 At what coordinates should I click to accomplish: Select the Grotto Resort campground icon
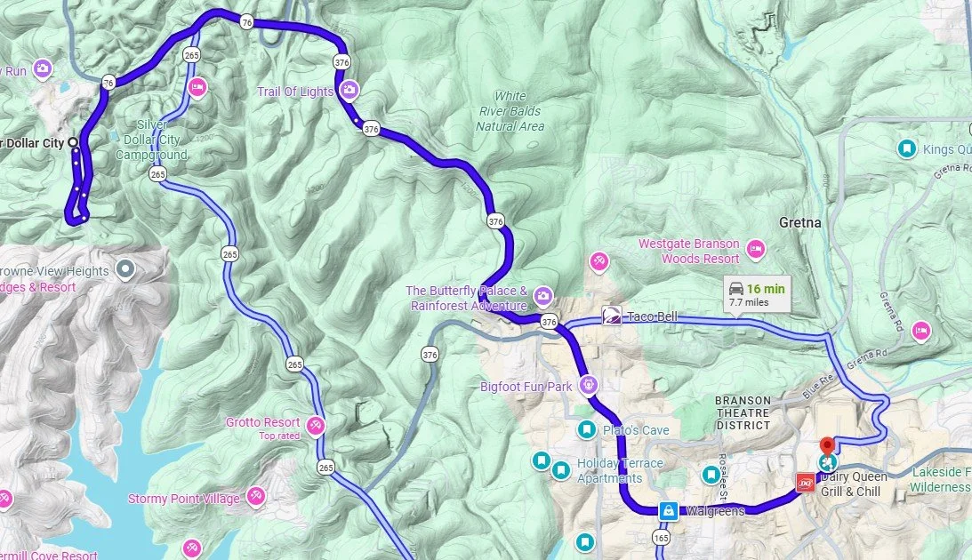pyautogui.click(x=317, y=425)
